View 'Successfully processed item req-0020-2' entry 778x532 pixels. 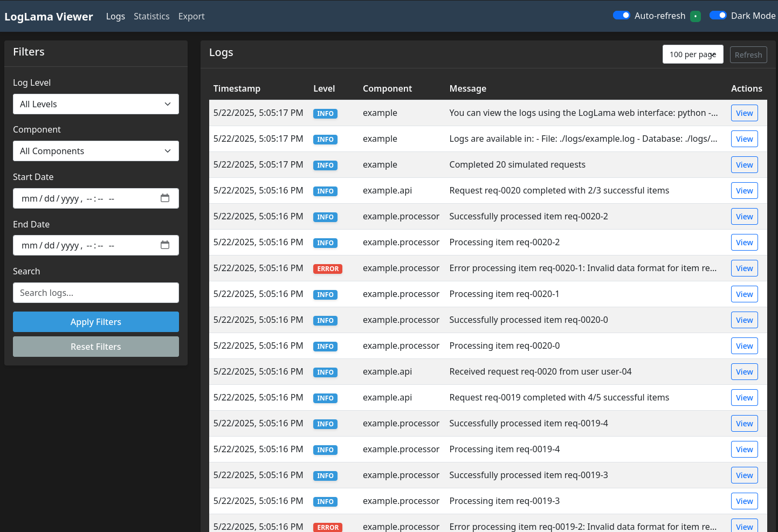(x=745, y=217)
